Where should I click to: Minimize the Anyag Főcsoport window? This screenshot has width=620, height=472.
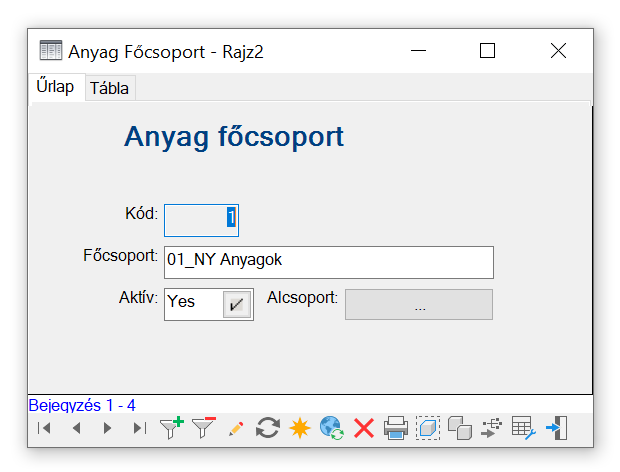[418, 51]
